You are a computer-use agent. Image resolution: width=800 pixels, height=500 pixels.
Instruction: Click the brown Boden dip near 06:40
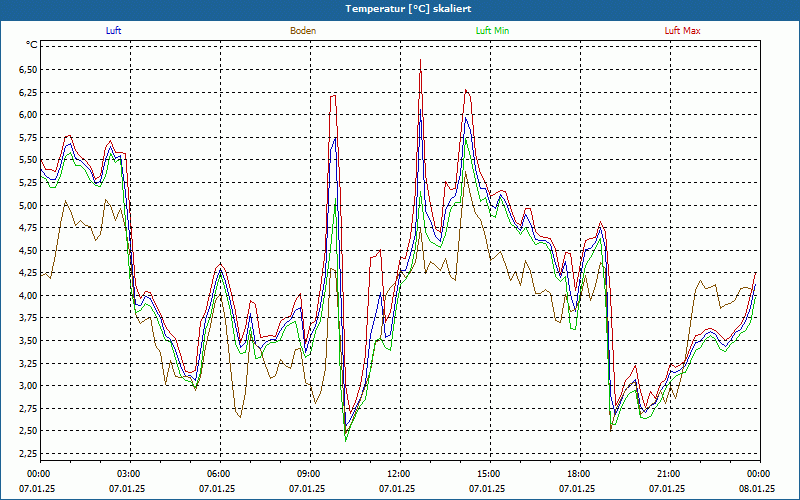point(240,416)
